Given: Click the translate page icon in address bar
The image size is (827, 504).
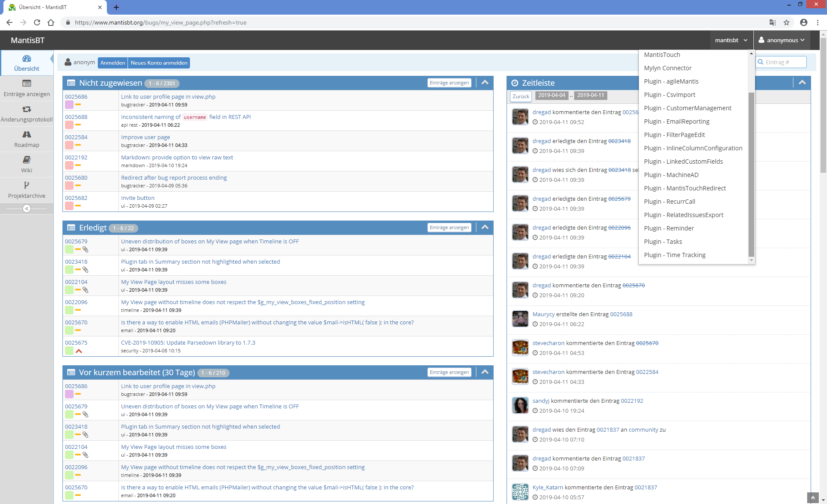Looking at the screenshot, I should (x=773, y=22).
